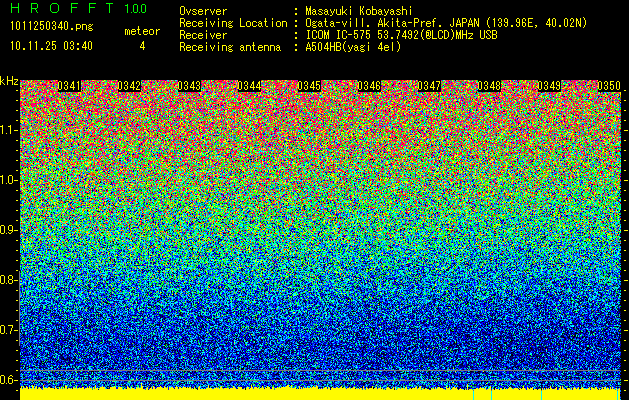629x400 pixels.
Task: Click the 0341 time marker
Action: point(69,86)
